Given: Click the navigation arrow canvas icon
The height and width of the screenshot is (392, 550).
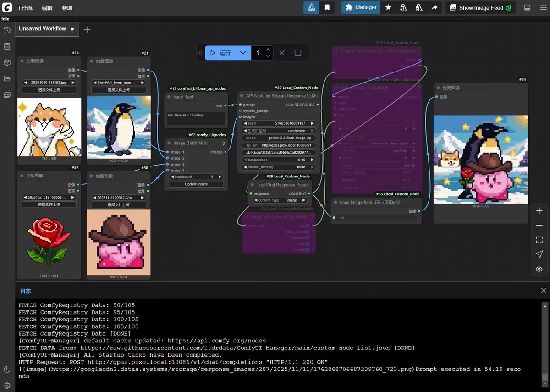Looking at the screenshot, I should click(x=539, y=254).
